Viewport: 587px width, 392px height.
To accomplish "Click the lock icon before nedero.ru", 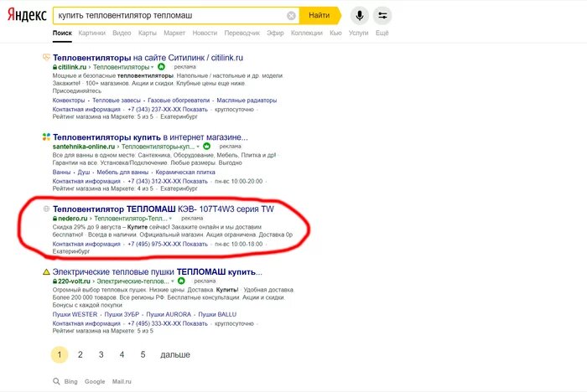I will pyautogui.click(x=55, y=219).
